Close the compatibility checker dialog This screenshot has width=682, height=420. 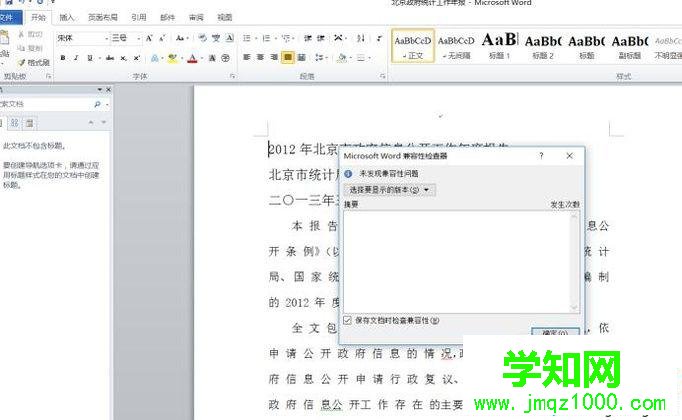pos(569,156)
